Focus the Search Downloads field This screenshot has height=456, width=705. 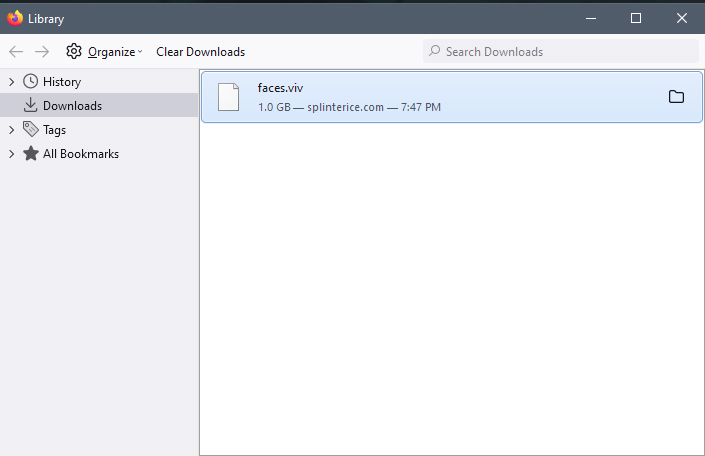point(560,51)
